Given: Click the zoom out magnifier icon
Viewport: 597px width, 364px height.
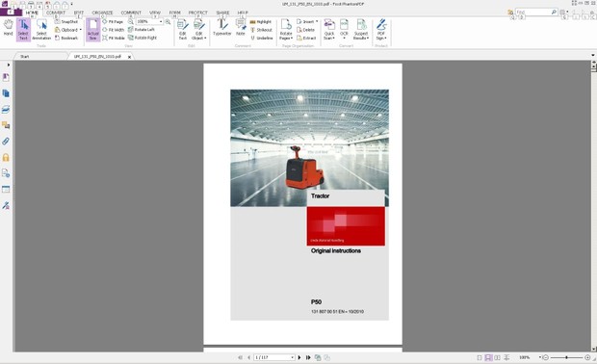Looking at the screenshot, I should point(131,22).
